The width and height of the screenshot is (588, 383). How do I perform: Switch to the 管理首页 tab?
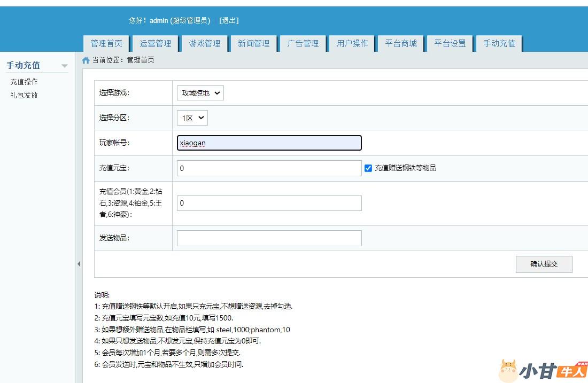pyautogui.click(x=106, y=43)
